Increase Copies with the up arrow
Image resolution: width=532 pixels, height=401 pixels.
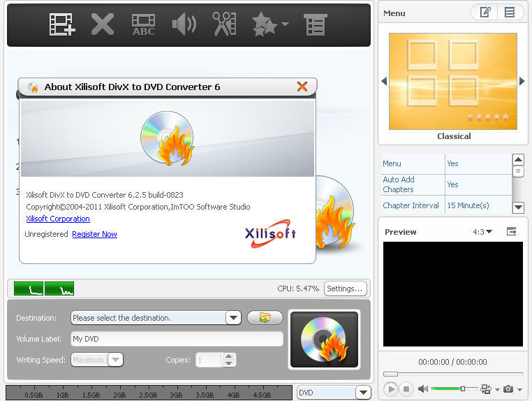tap(229, 356)
